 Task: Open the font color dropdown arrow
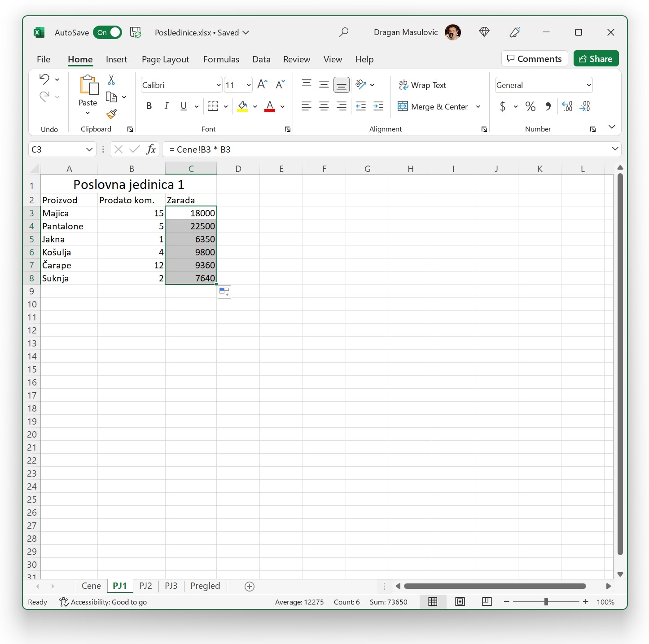(x=282, y=107)
